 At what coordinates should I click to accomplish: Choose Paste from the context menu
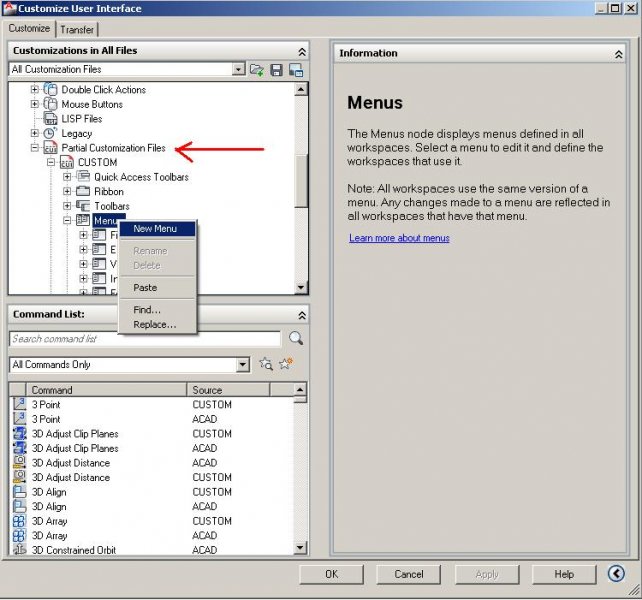click(156, 288)
